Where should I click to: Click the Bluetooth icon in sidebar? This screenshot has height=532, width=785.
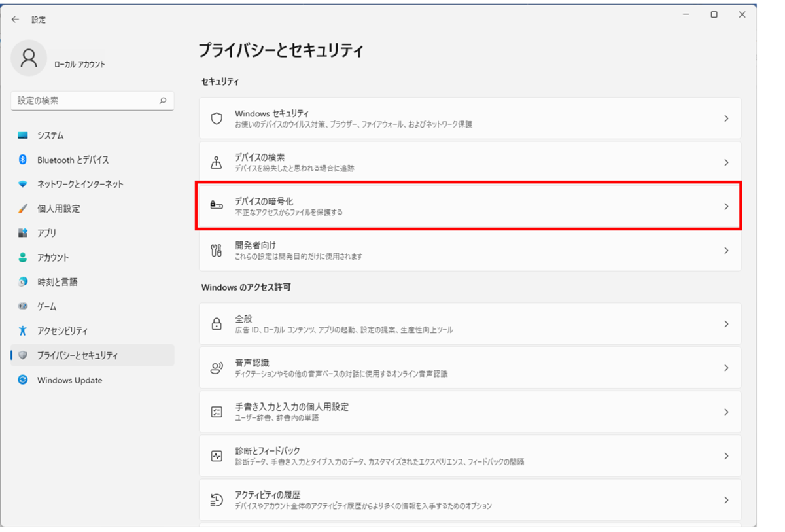point(23,160)
